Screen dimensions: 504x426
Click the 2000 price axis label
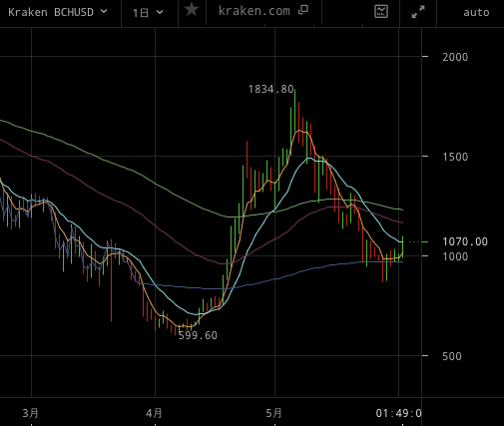tap(455, 57)
